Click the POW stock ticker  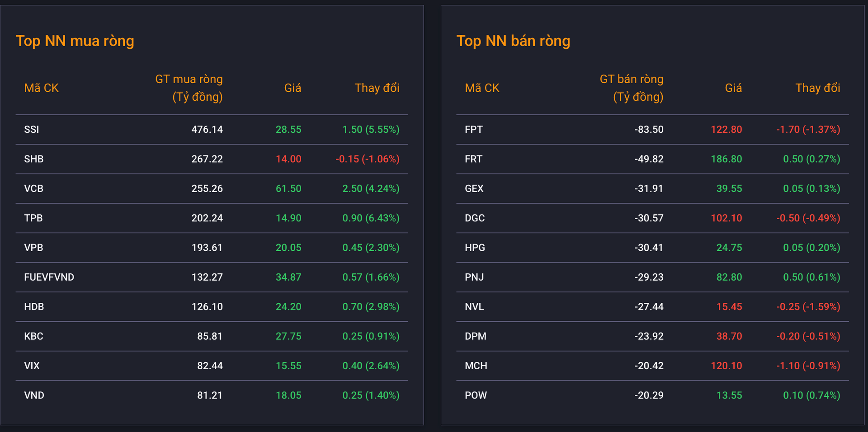476,395
